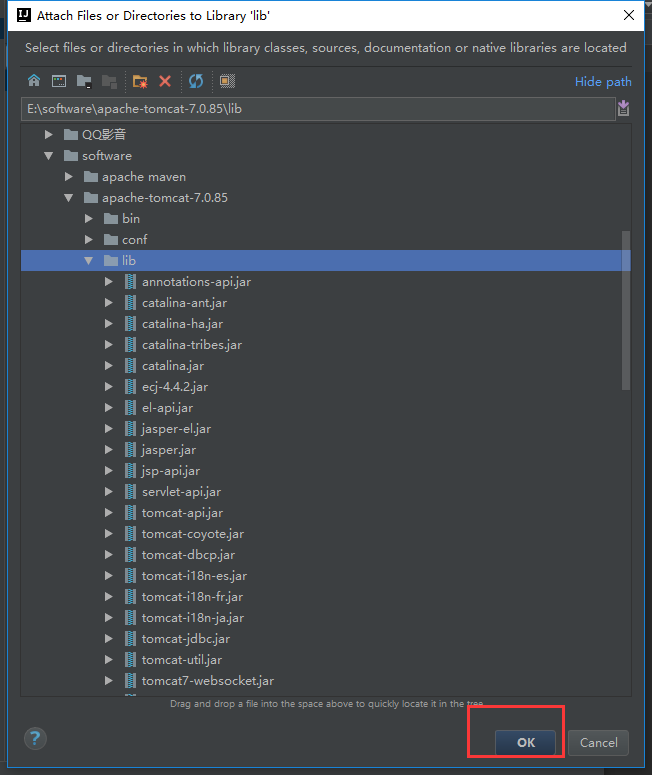Viewport: 652px width, 775px height.
Task: Click the software folder icon
Action: pos(71,156)
